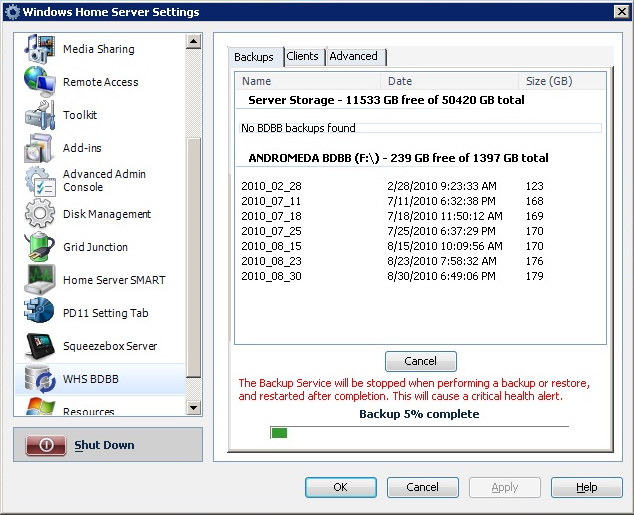Open the Media Sharing label
Screen dimensions: 634x515
(99, 49)
